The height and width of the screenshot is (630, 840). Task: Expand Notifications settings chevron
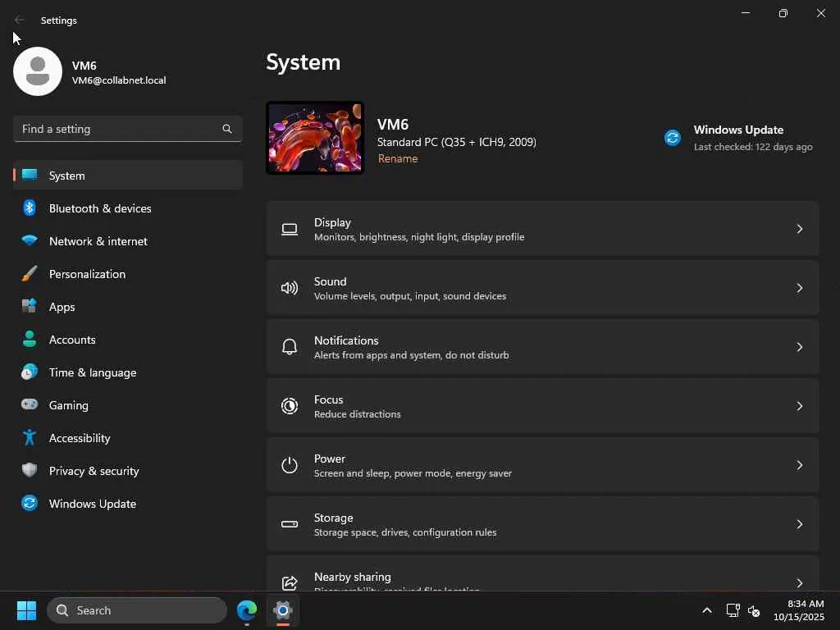(x=800, y=347)
